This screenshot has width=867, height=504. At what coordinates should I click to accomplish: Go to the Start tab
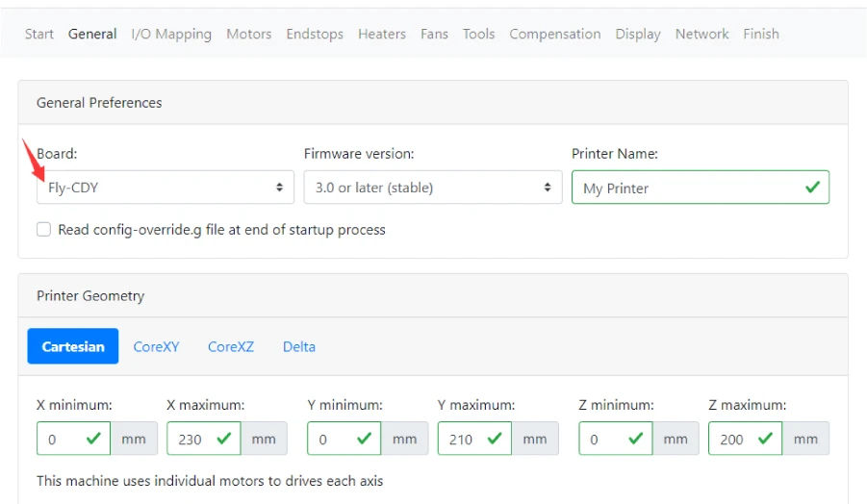click(39, 34)
